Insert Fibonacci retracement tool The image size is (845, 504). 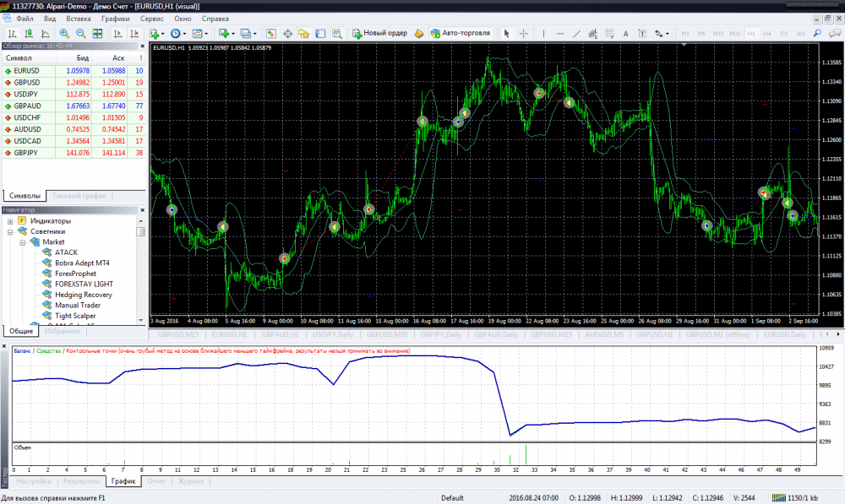tap(609, 34)
